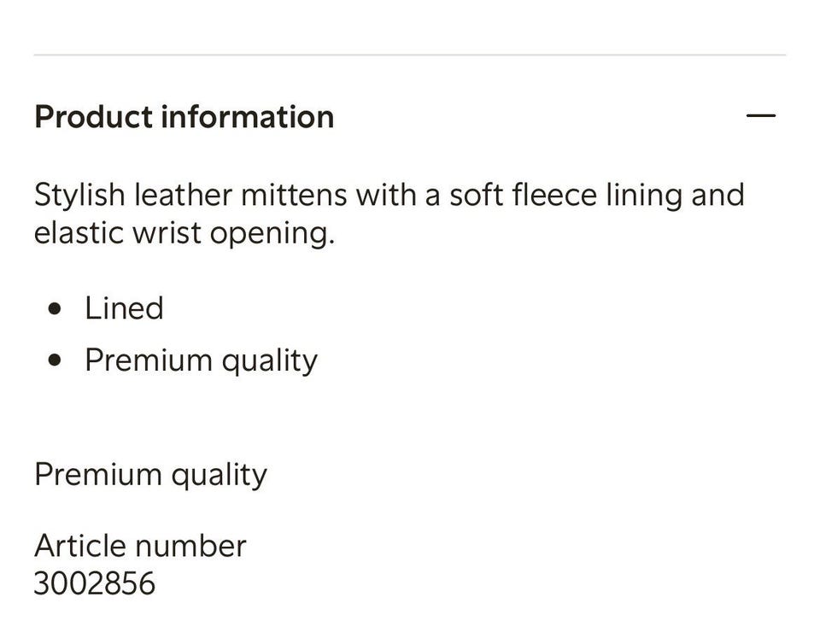820x644 pixels.
Task: Click the bullet dot beside Lined
Action: (x=55, y=308)
